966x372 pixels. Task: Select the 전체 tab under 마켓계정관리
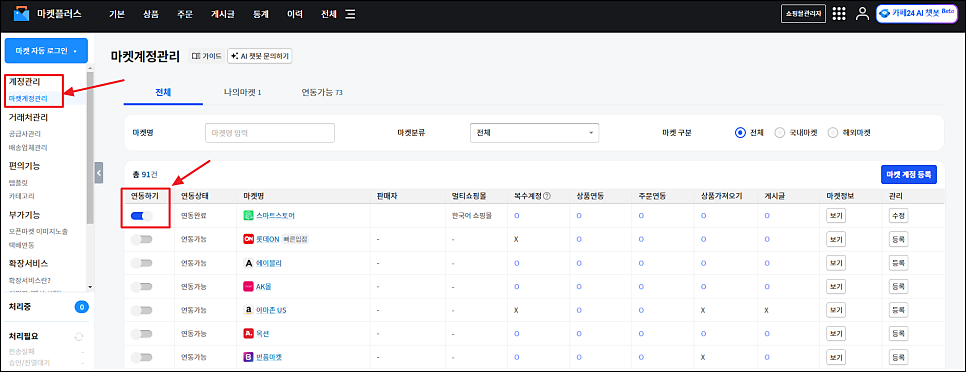point(163,92)
